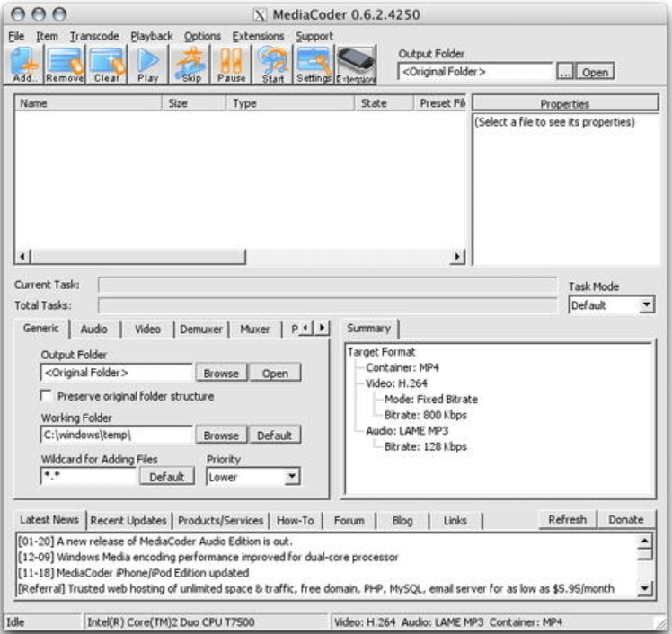The height and width of the screenshot is (634, 672).
Task: Switch to the Video tab
Action: pos(147,329)
